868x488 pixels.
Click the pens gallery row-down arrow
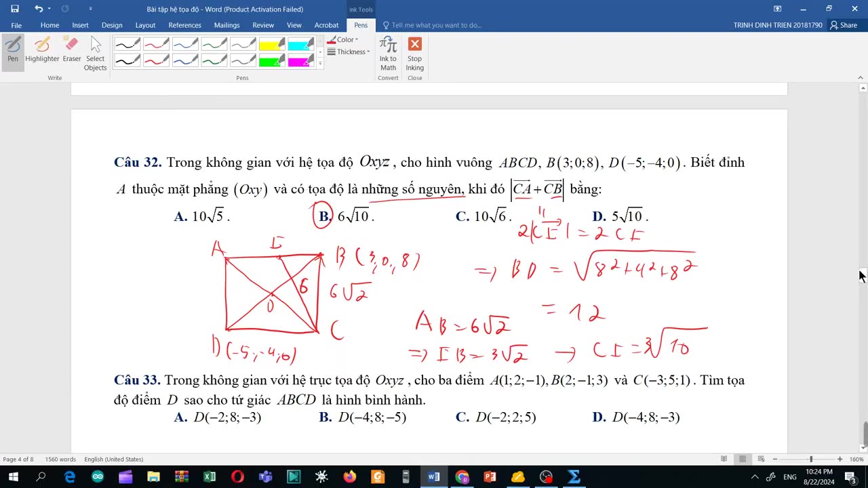tap(320, 52)
